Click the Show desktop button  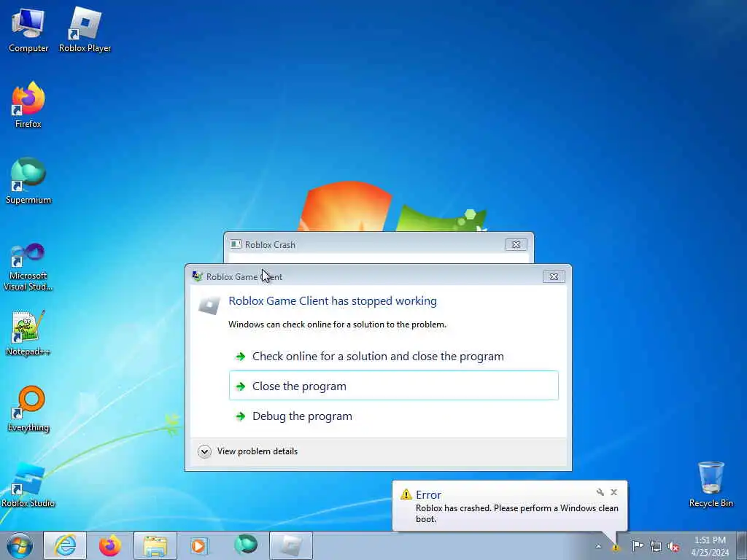pyautogui.click(x=742, y=545)
